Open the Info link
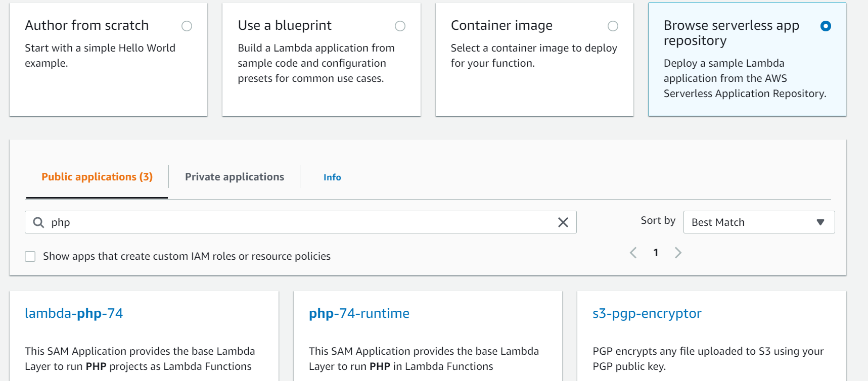The width and height of the screenshot is (868, 381). click(x=332, y=177)
